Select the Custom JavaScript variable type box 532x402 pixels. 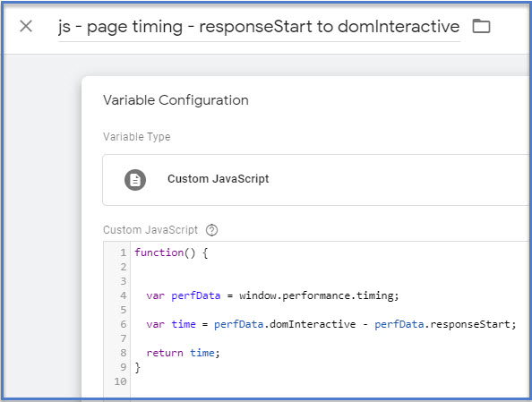pos(315,180)
